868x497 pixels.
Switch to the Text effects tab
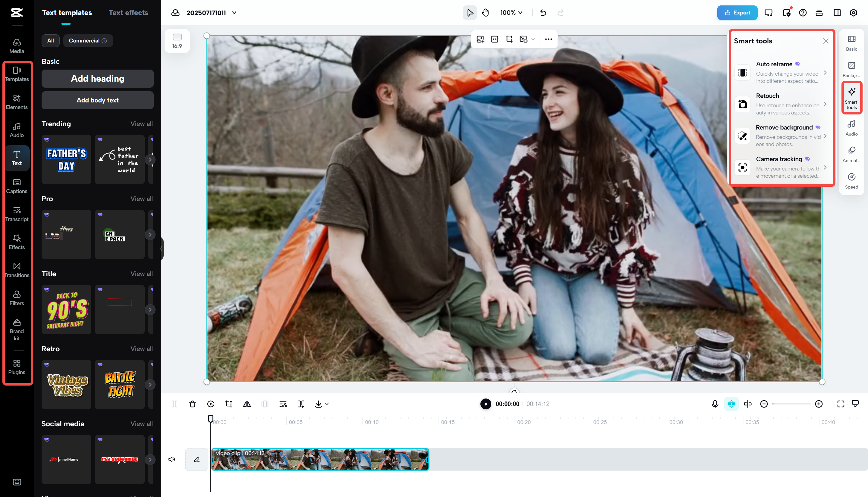[x=128, y=13]
